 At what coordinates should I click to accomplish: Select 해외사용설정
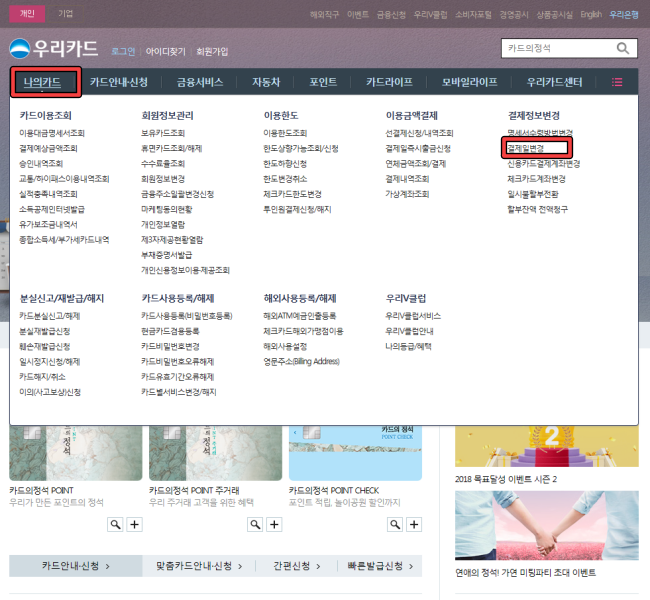click(x=285, y=347)
